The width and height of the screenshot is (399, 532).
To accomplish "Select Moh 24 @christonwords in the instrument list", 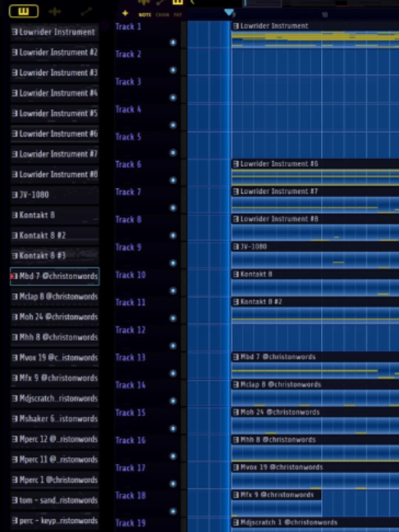I will click(x=55, y=317).
